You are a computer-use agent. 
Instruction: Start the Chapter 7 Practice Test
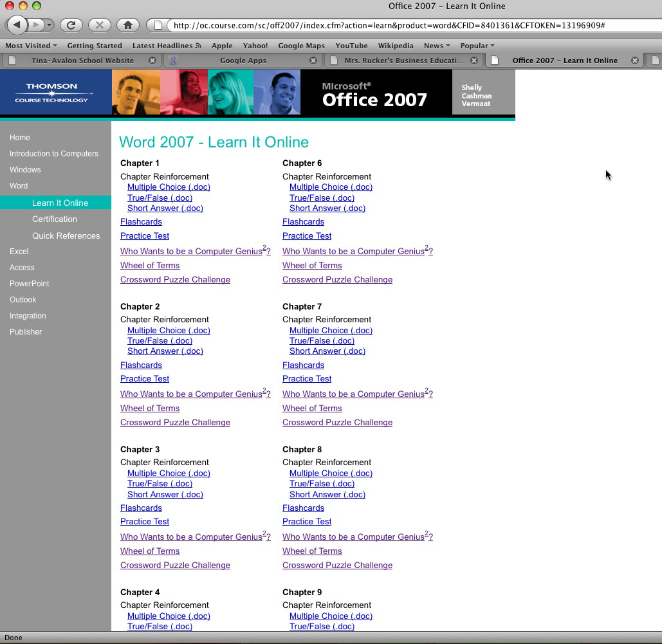tap(307, 378)
